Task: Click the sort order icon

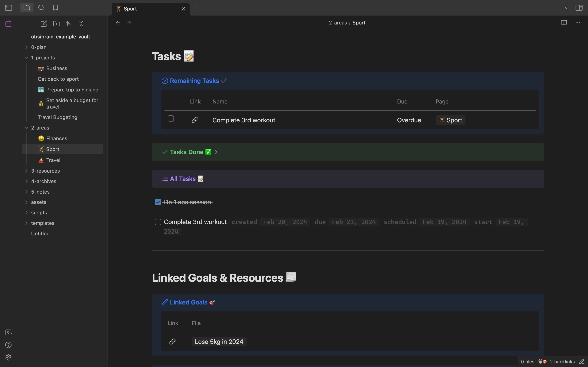Action: (x=69, y=24)
